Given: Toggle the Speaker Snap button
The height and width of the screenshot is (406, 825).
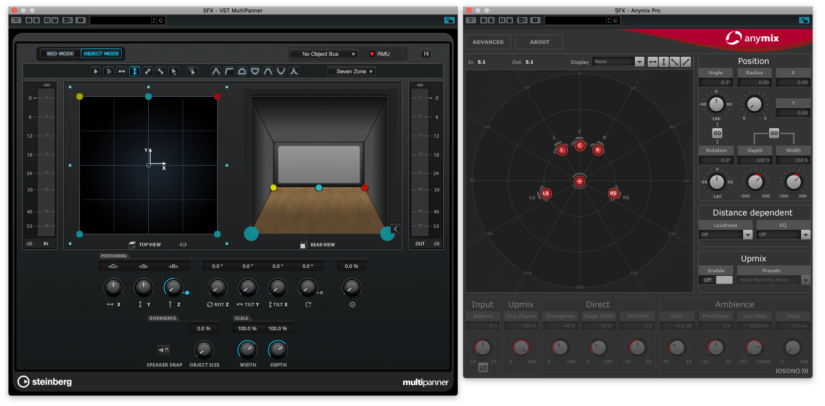Looking at the screenshot, I should click(163, 349).
